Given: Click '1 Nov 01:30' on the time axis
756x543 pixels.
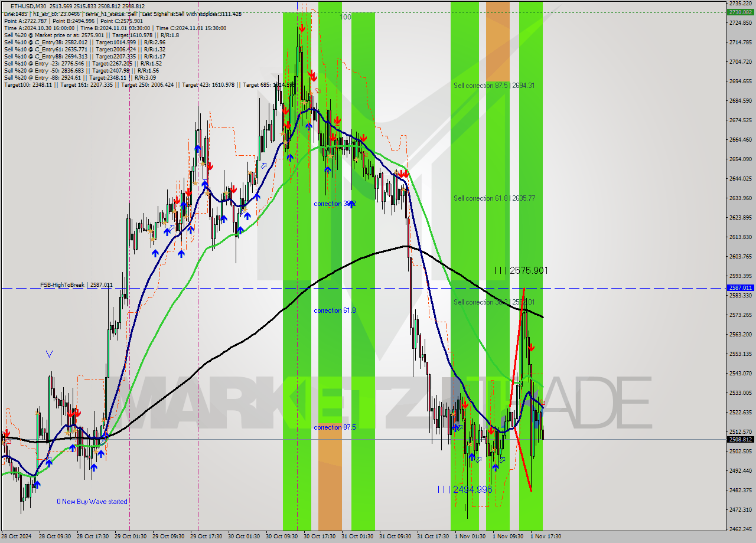Looking at the screenshot, I should coord(469,537).
